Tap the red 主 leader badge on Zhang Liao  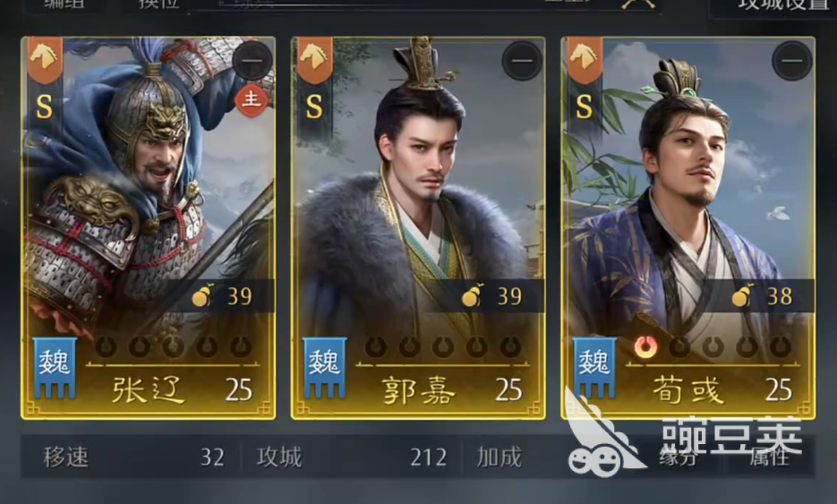252,100
